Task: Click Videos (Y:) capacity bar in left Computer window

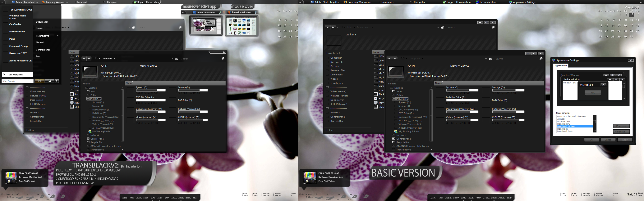Action: [151, 120]
